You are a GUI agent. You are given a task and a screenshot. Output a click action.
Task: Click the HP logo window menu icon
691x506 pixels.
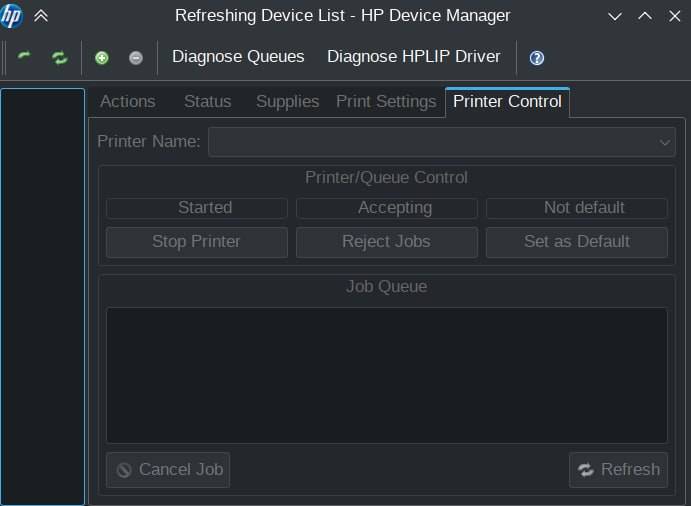(12, 16)
